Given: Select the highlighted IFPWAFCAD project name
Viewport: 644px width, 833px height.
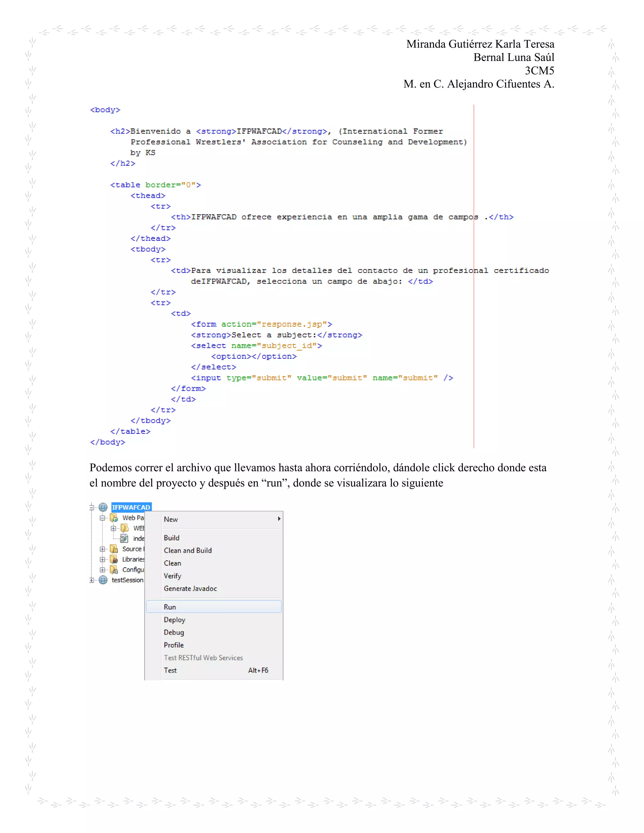Looking at the screenshot, I should tap(131, 507).
